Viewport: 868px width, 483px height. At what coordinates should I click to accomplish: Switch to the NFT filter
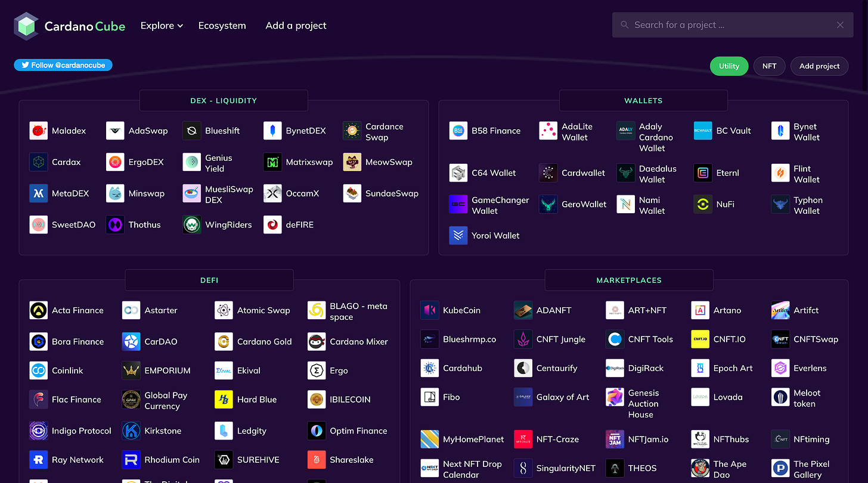coord(770,66)
